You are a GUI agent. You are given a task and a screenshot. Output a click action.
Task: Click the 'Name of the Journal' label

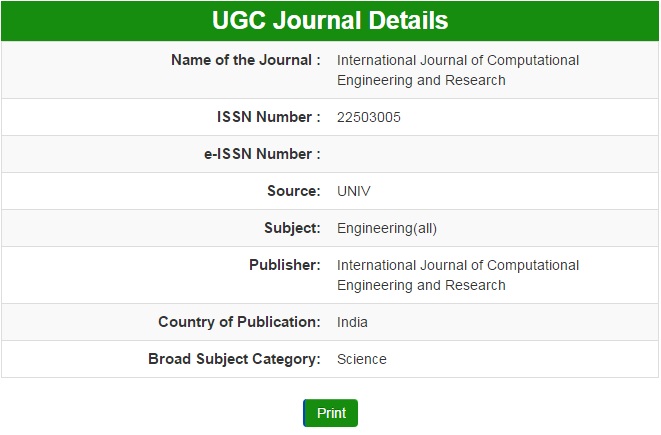[x=245, y=60]
